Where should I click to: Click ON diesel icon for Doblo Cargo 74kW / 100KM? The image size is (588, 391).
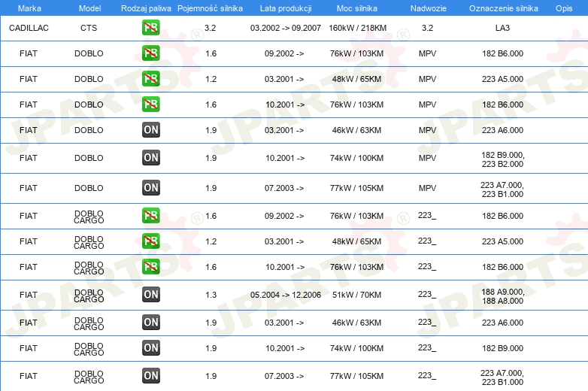[x=150, y=347]
